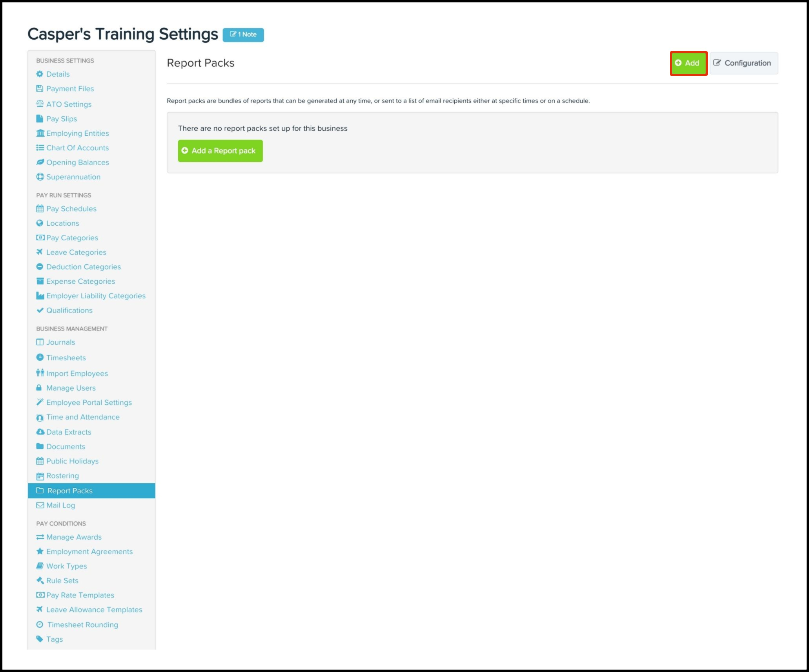The width and height of the screenshot is (809, 672).
Task: Click the envelope icon for Mail Log
Action: pos(40,505)
